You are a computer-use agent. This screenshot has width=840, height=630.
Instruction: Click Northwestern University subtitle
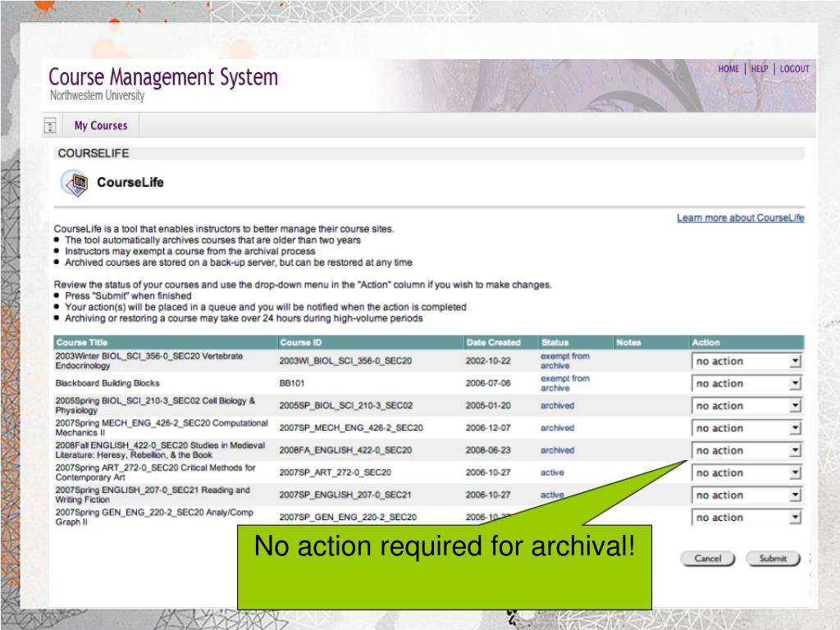(97, 95)
